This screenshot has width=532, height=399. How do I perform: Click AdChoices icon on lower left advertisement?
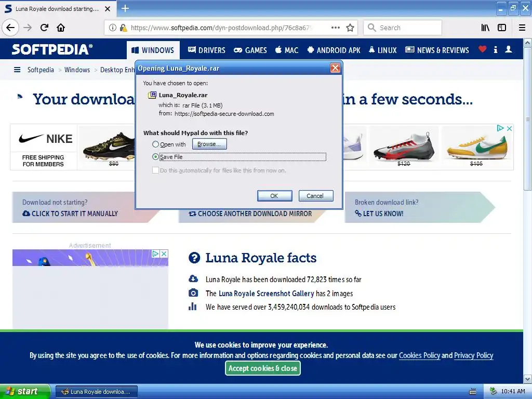pos(155,254)
